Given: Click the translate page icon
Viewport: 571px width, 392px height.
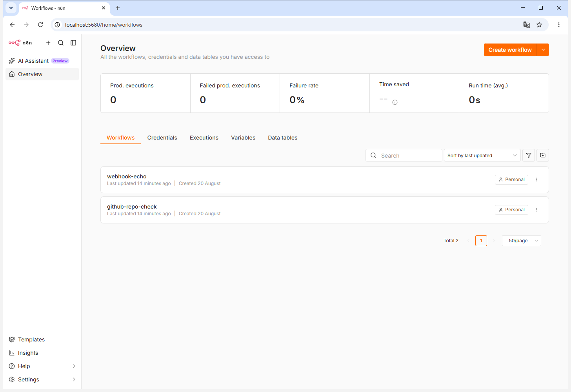Looking at the screenshot, I should 527,25.
